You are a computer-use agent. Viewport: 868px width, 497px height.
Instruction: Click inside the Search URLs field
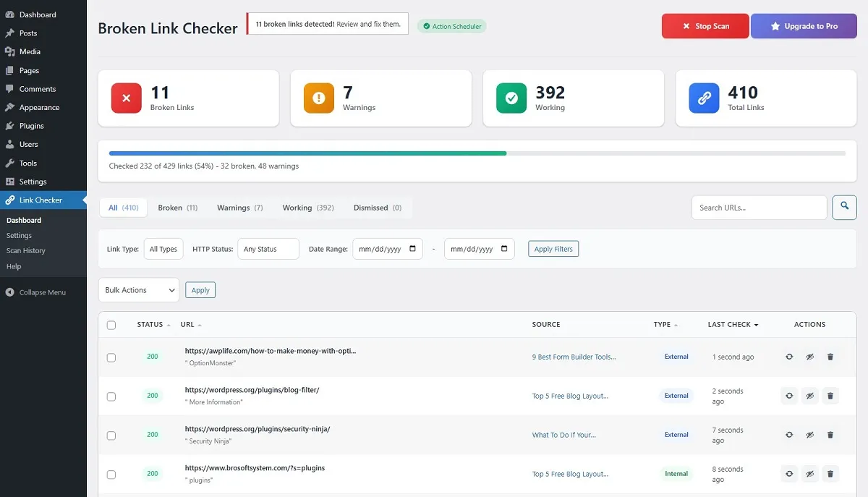(759, 207)
